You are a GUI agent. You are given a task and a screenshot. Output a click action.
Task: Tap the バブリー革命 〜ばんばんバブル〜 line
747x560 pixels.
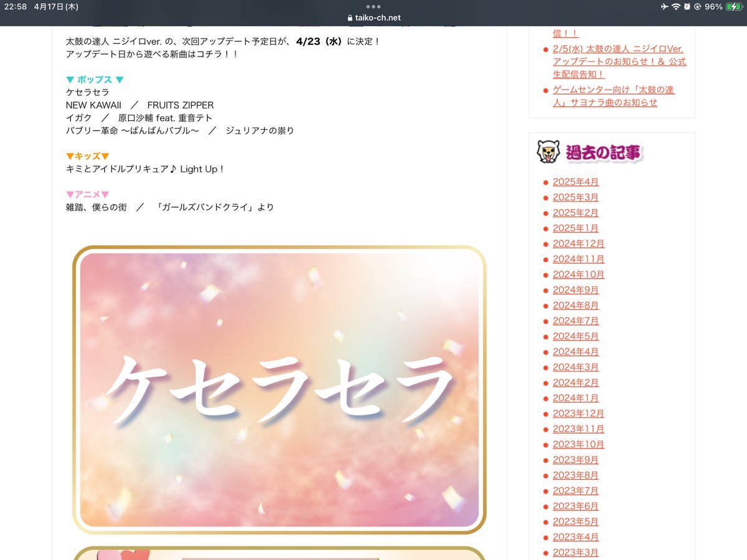click(x=180, y=131)
